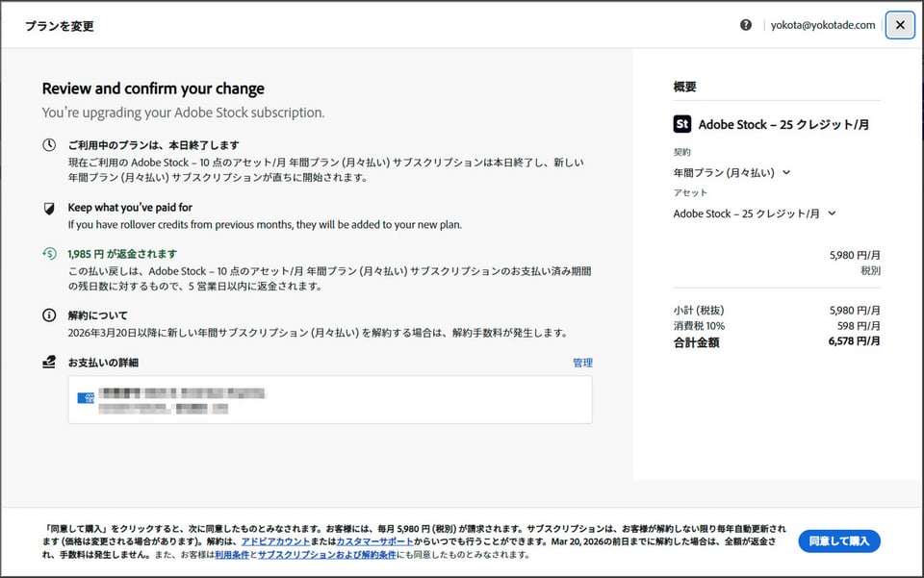
Task: Click the yokota@yokotade.com account email
Action: click(823, 25)
